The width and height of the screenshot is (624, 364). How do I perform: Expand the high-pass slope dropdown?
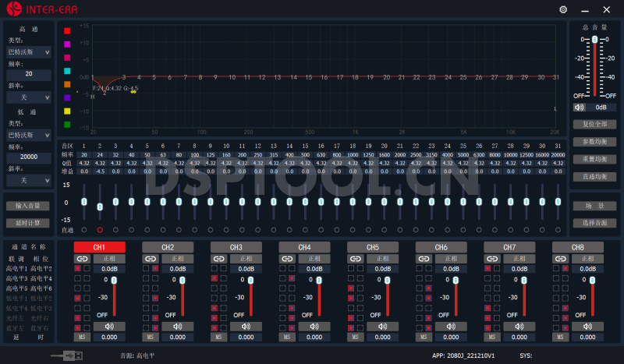coord(29,97)
